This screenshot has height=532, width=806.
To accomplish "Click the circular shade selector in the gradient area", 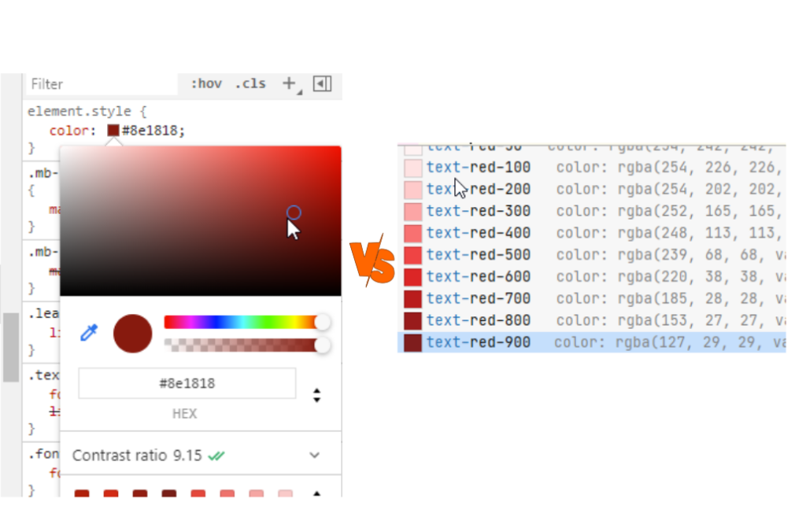I will pyautogui.click(x=293, y=213).
